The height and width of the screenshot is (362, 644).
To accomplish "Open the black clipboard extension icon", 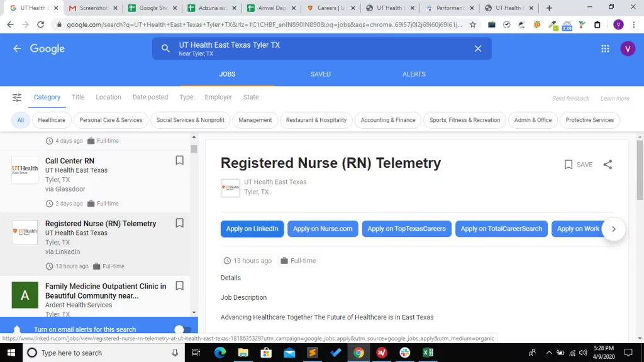I will (597, 25).
